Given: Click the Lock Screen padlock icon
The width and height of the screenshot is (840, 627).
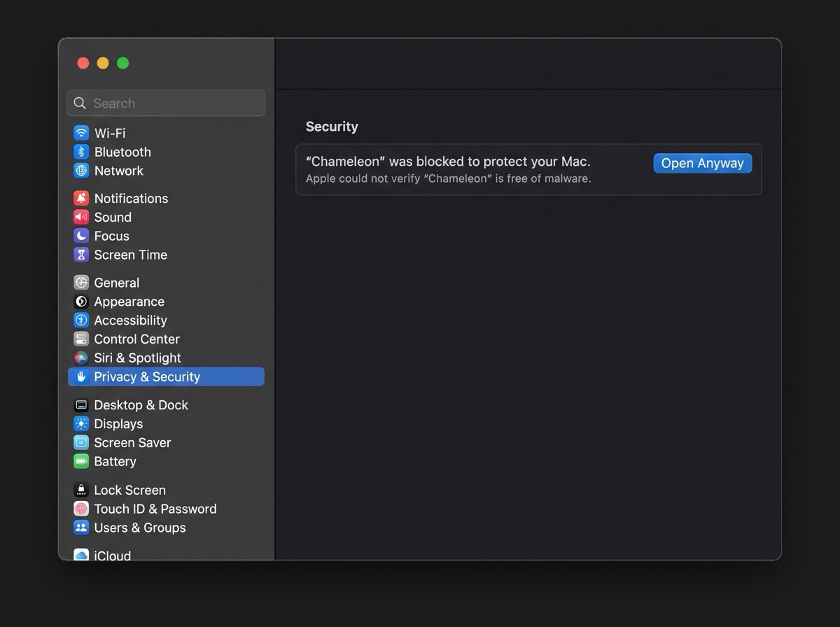Looking at the screenshot, I should pyautogui.click(x=81, y=490).
